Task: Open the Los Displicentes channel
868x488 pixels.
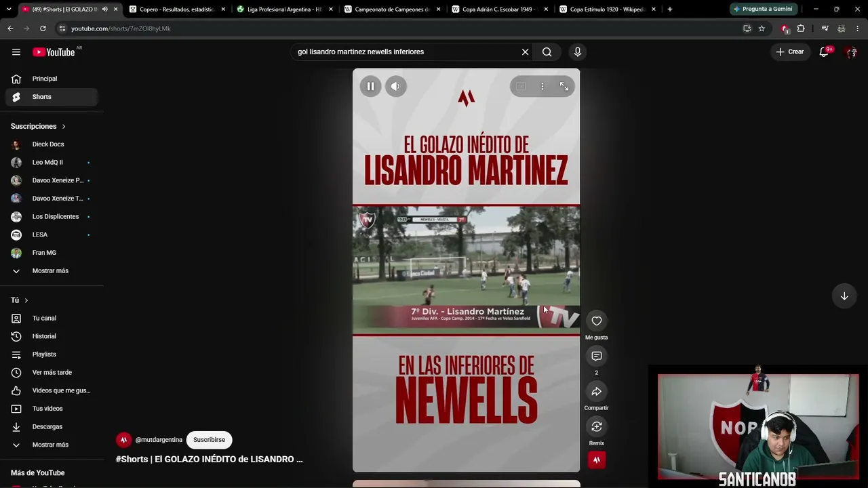Action: pyautogui.click(x=52, y=217)
